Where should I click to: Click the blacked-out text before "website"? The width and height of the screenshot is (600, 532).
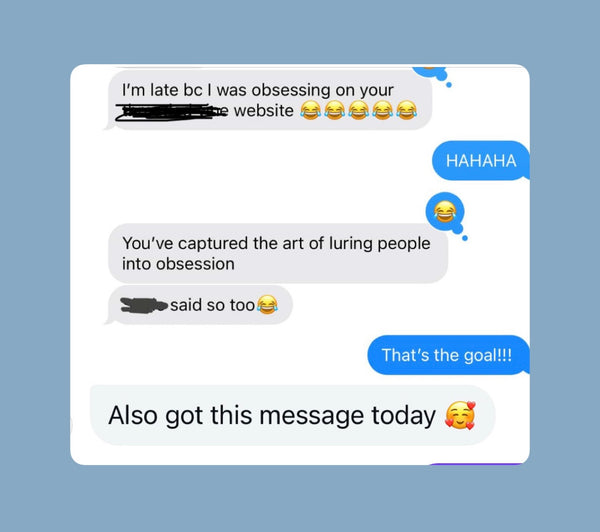tap(172, 112)
